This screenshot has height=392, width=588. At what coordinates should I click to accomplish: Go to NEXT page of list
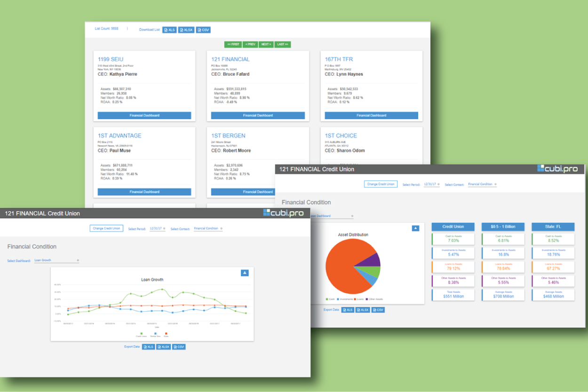pos(266,44)
